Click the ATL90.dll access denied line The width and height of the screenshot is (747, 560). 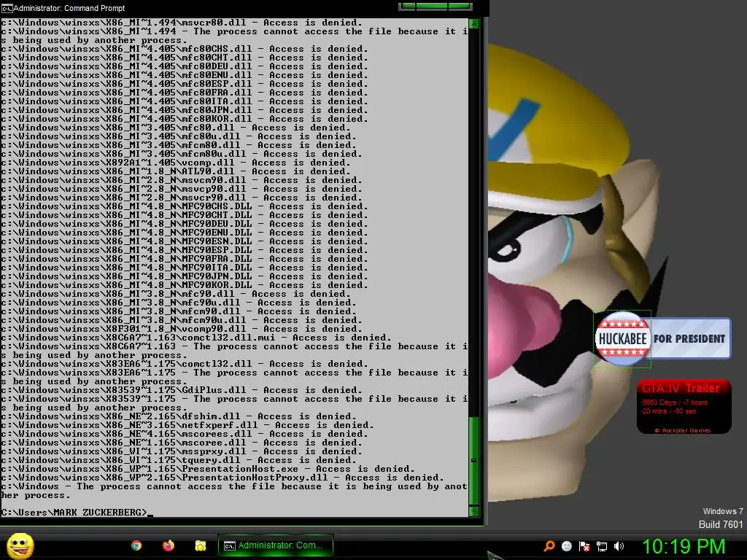tap(176, 171)
